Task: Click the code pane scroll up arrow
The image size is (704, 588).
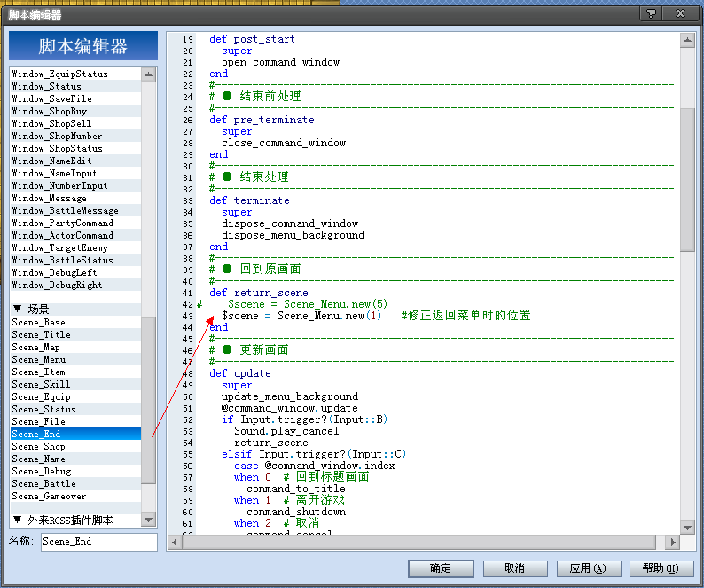Action: (x=687, y=41)
